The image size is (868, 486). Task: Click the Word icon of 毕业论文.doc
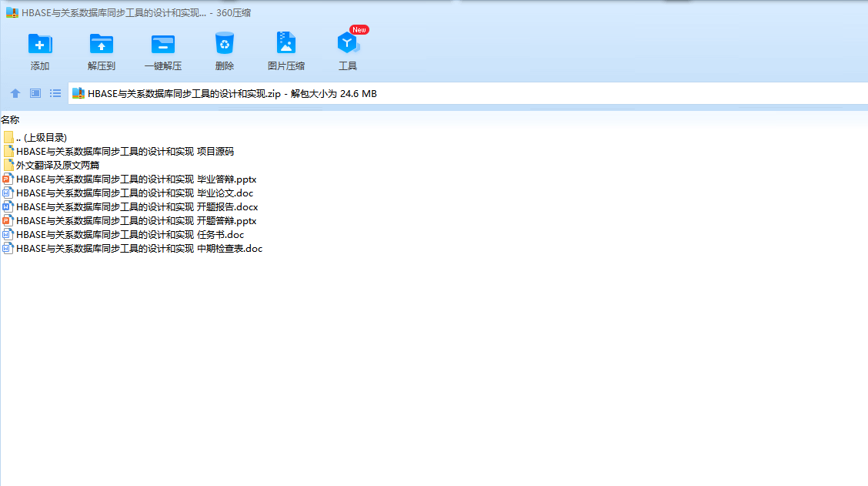click(x=8, y=193)
